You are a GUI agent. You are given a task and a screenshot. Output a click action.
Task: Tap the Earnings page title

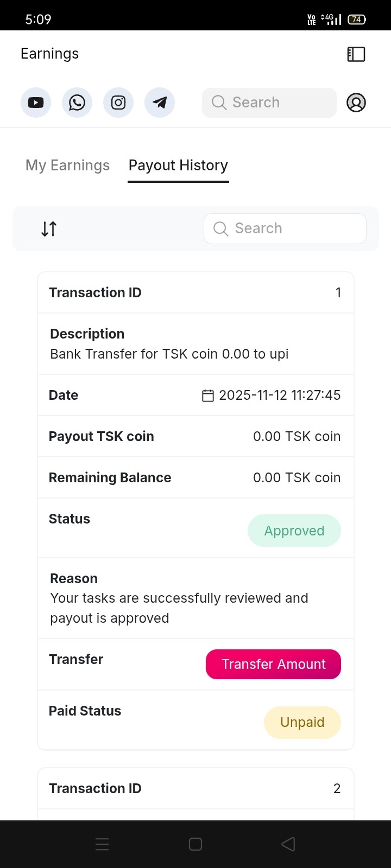(x=49, y=54)
